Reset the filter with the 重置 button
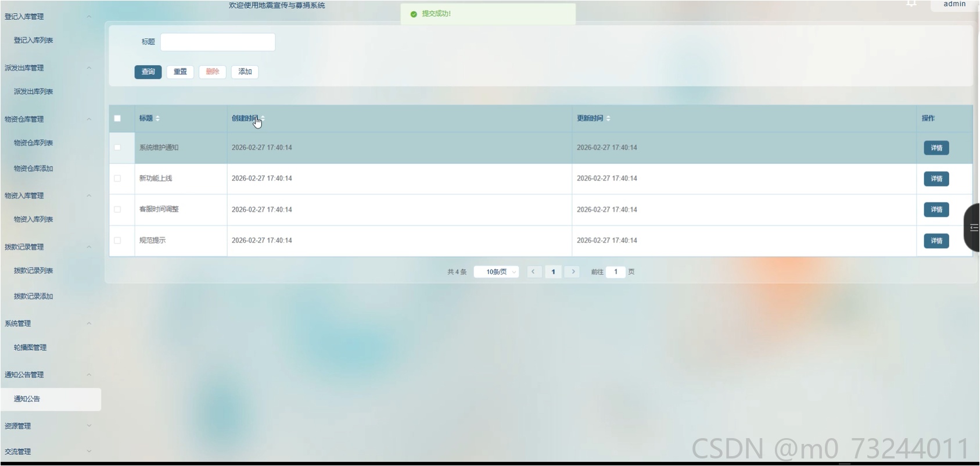Image resolution: width=980 pixels, height=466 pixels. click(x=180, y=71)
